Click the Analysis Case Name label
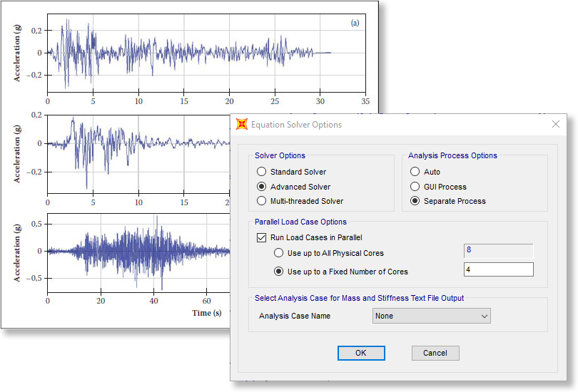This screenshot has height=392, width=578. (x=295, y=316)
